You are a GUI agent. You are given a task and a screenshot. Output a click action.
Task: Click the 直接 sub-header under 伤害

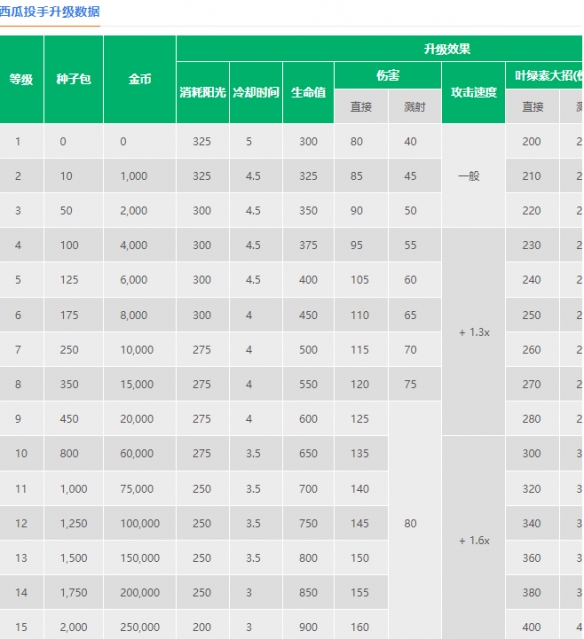[361, 107]
